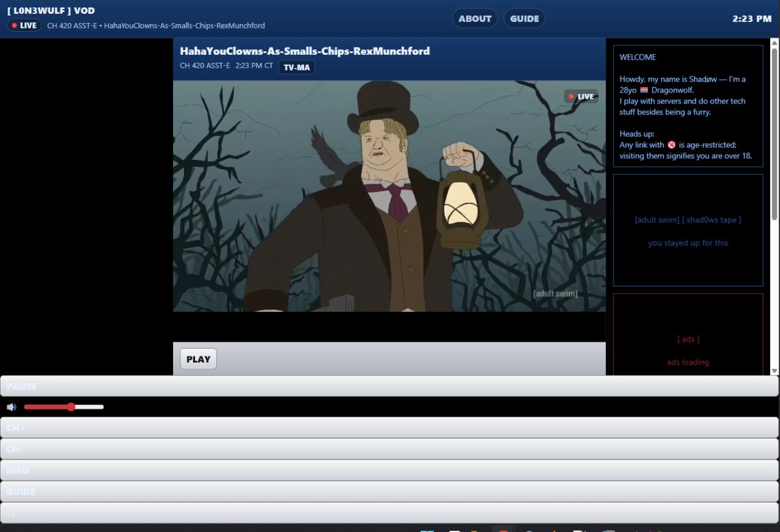This screenshot has width=780, height=532.
Task: Open the GUIDE bar button below INFO
Action: [x=389, y=492]
